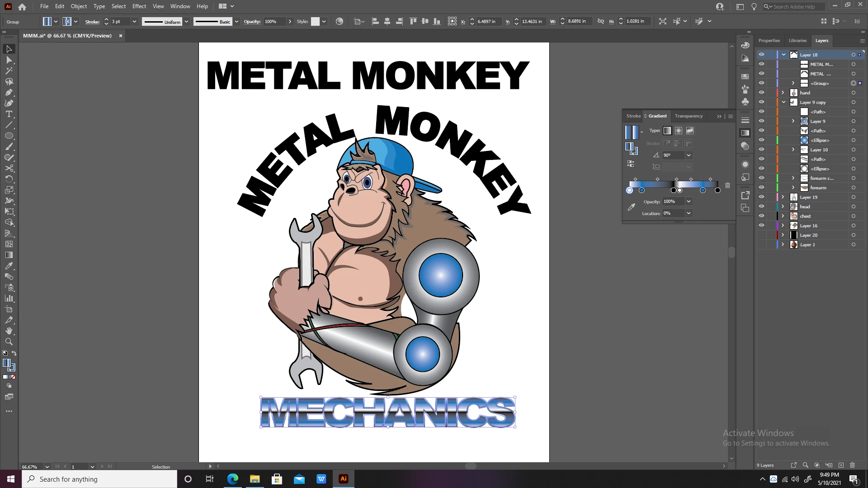Select the Direct Selection tool
The height and width of the screenshot is (488, 868).
point(9,60)
